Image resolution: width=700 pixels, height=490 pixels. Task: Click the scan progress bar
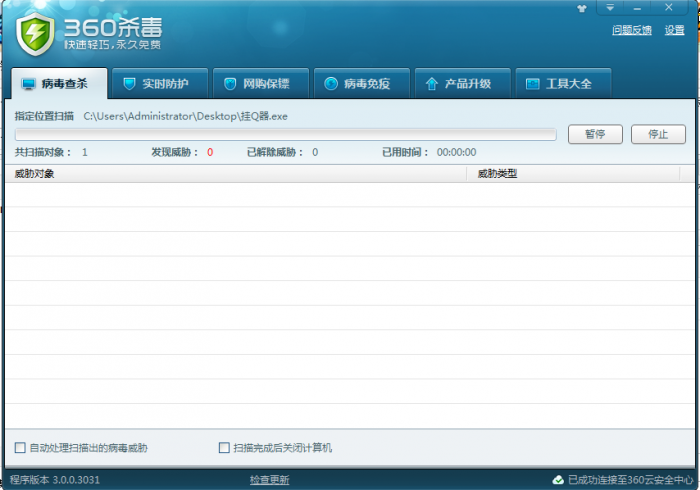pos(286,134)
